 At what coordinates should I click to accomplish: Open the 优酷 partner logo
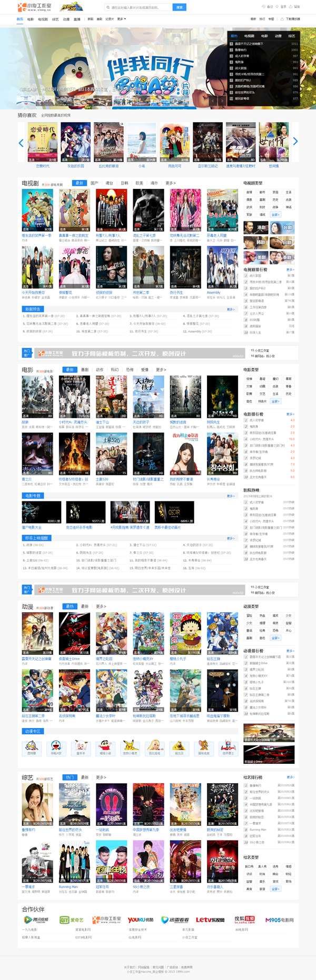tap(140, 920)
